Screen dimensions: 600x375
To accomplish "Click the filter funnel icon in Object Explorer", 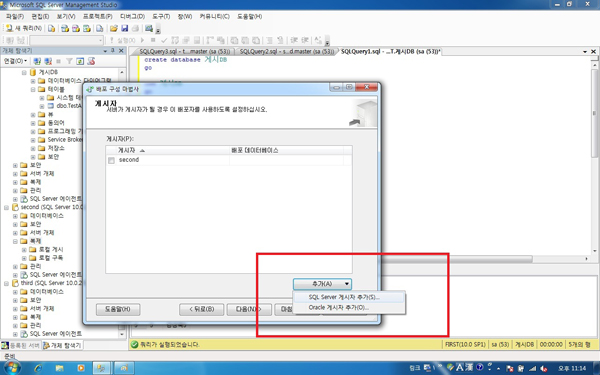I will [x=69, y=61].
